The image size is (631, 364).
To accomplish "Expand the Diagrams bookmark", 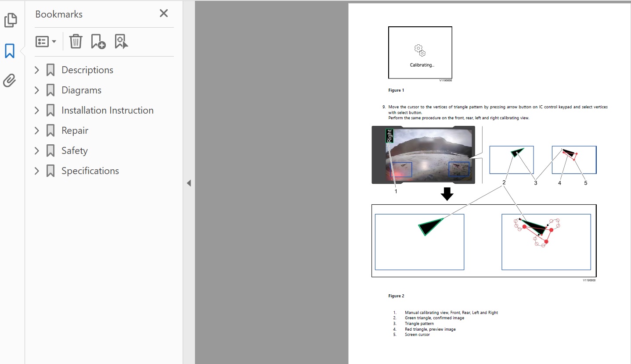I will coord(37,90).
